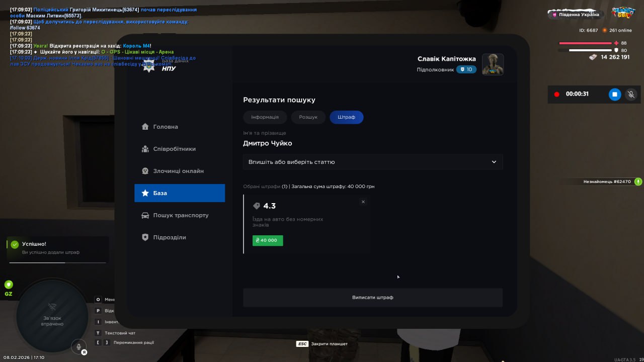The width and height of the screenshot is (644, 362).
Task: Click the green mic icon by Незнайомець
Action: pyautogui.click(x=638, y=182)
